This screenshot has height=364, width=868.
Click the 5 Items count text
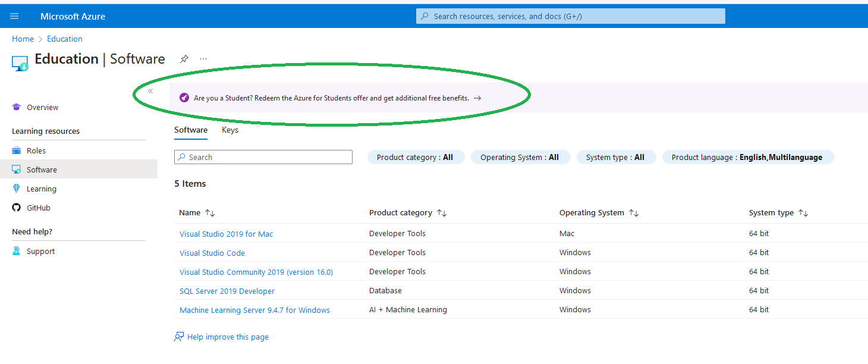tap(190, 184)
